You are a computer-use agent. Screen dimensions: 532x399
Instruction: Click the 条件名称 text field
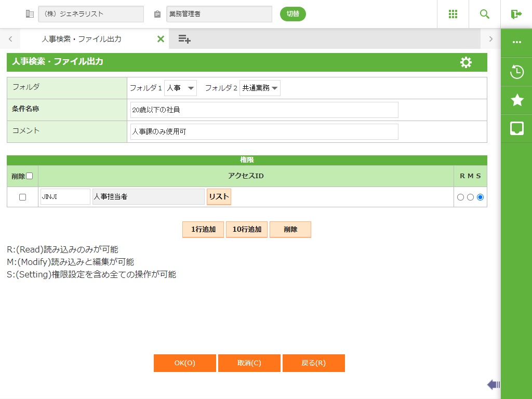(264, 110)
